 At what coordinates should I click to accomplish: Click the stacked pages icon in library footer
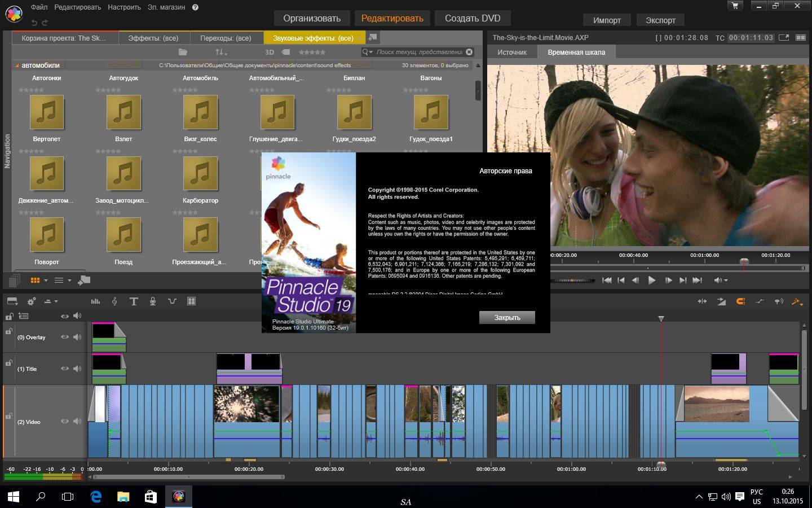(15, 280)
